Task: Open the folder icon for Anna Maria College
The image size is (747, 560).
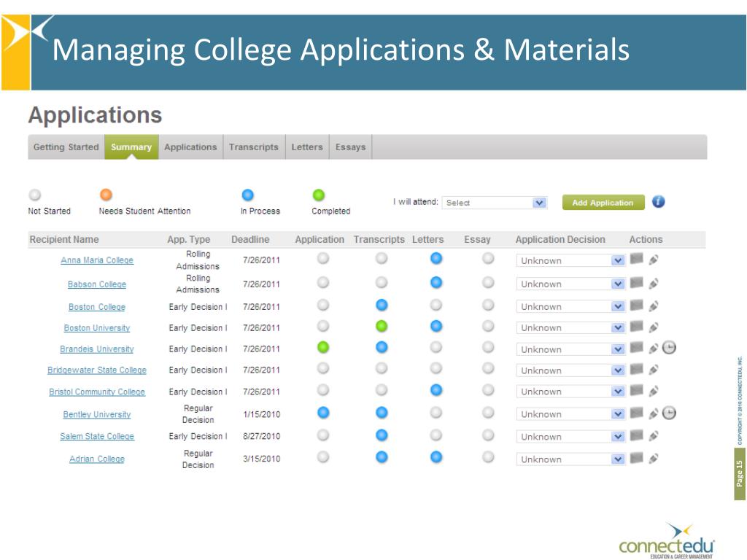Action: (636, 259)
